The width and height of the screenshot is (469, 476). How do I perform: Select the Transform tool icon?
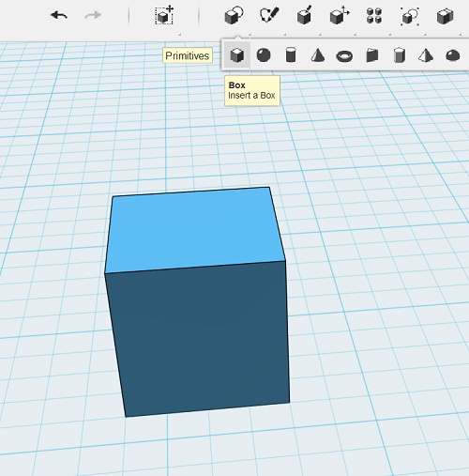point(165,15)
